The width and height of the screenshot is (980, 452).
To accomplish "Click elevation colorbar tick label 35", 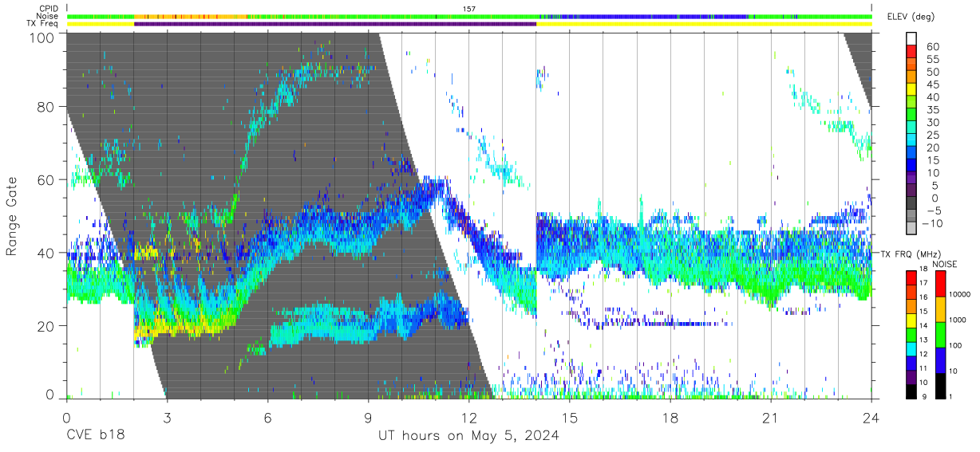I will tap(931, 110).
